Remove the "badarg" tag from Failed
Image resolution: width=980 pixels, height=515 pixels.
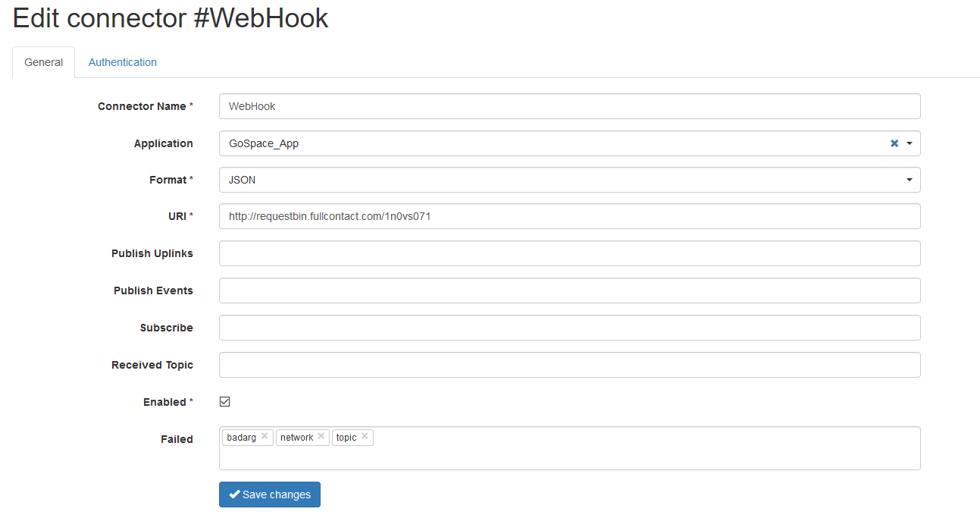click(x=265, y=436)
